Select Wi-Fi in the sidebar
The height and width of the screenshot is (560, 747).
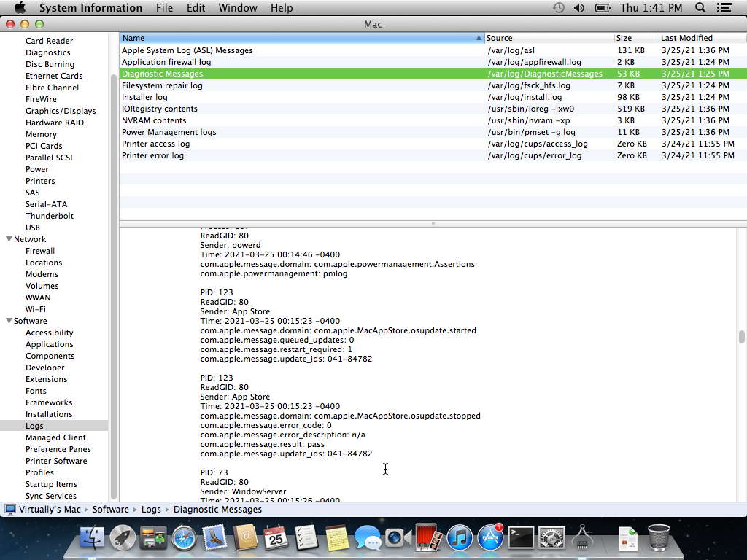(x=36, y=309)
